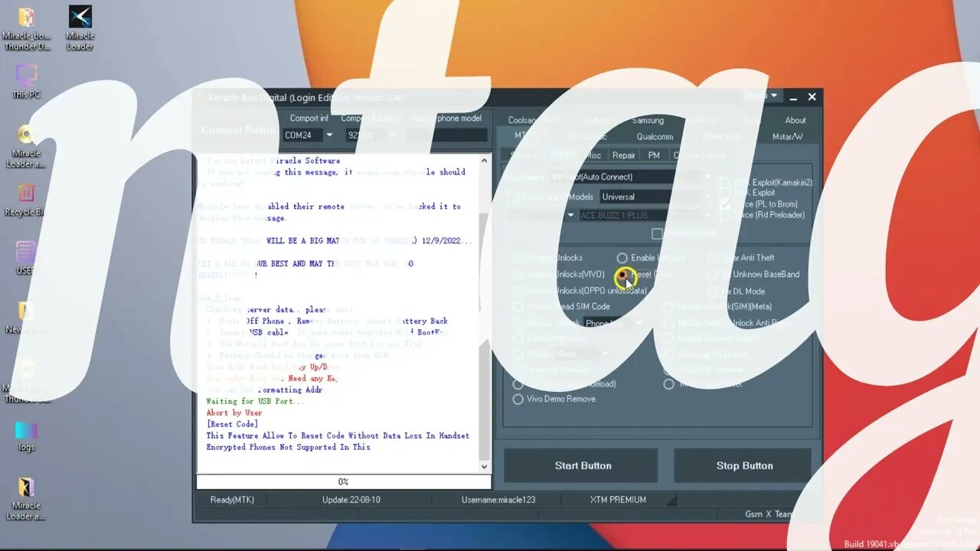Screen dimensions: 980x551
Task: Choose the Clear Anti Theft radio option
Action: (x=713, y=258)
